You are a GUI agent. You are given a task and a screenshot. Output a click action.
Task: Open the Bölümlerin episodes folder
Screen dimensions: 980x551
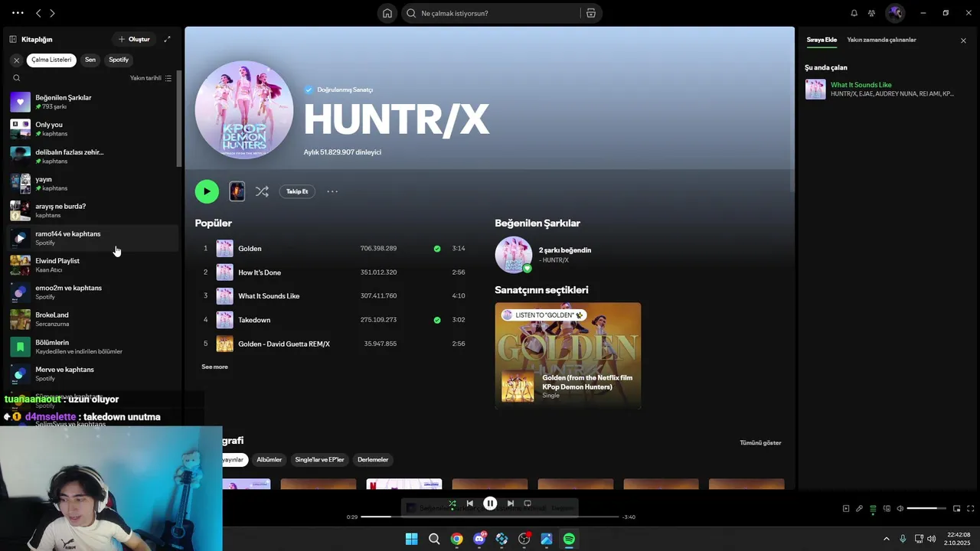93,347
